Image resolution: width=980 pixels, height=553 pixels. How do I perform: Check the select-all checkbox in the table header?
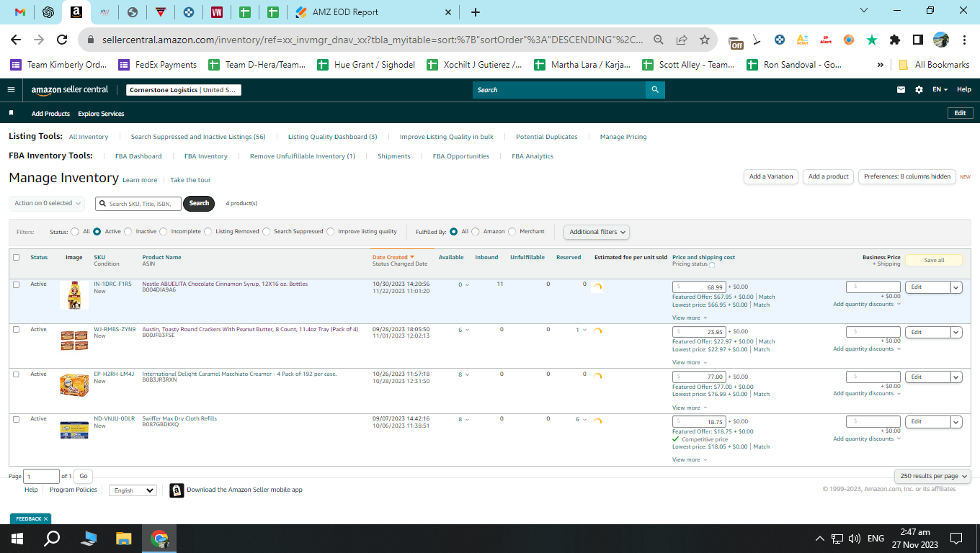(16, 257)
